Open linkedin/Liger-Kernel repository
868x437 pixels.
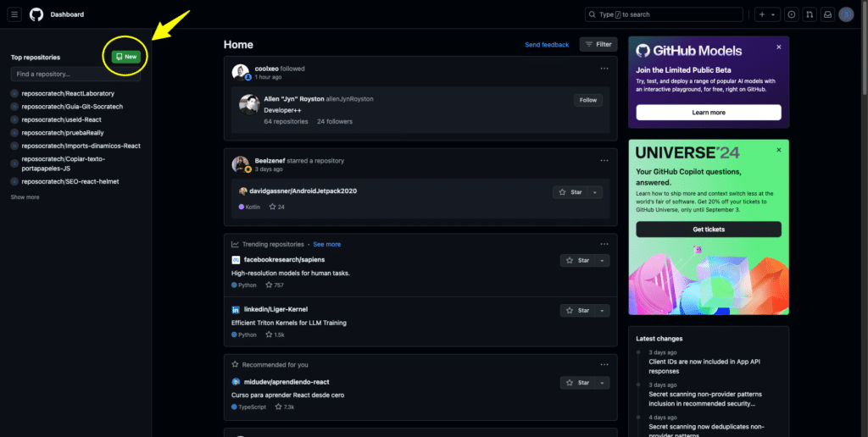click(275, 309)
